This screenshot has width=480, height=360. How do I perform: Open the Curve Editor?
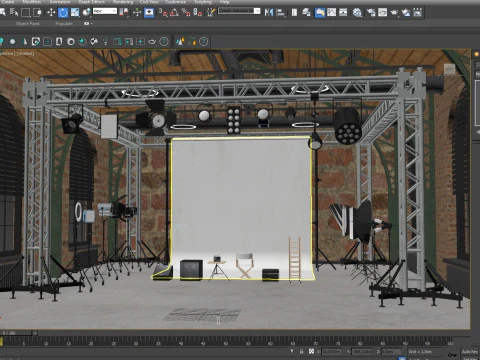(x=332, y=13)
